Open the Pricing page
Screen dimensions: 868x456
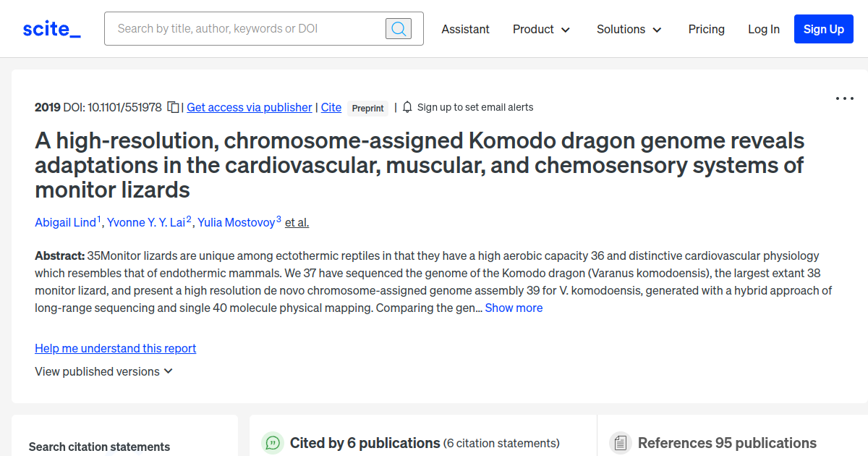pyautogui.click(x=706, y=29)
